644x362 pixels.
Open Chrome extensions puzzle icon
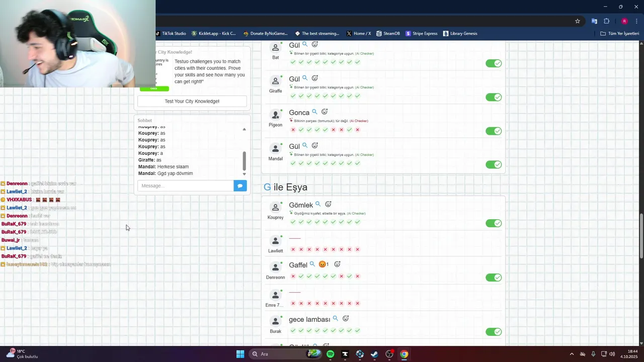click(x=606, y=21)
